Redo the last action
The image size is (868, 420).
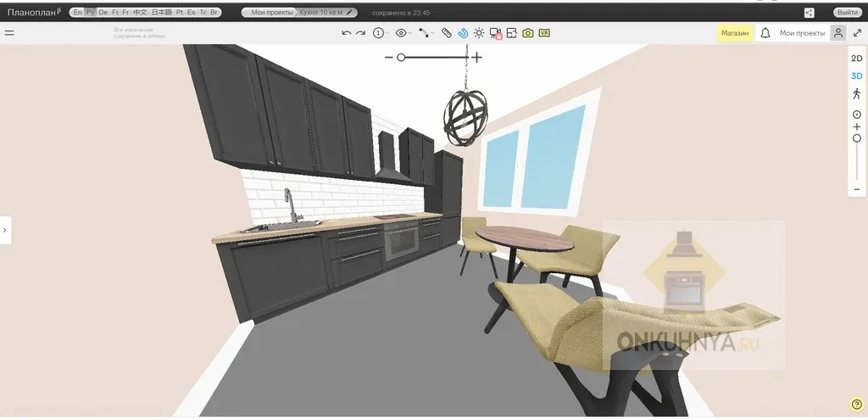[360, 33]
